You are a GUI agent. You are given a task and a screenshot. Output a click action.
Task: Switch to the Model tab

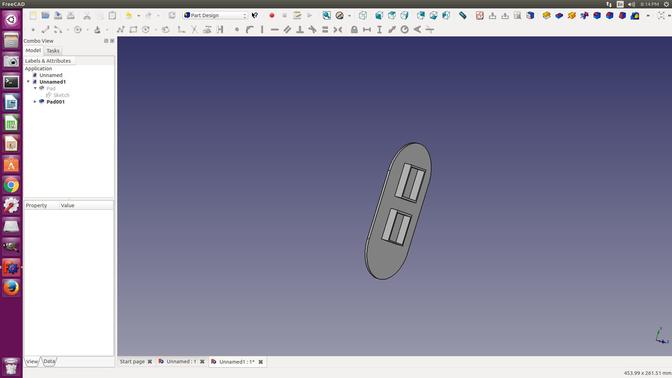tap(33, 51)
